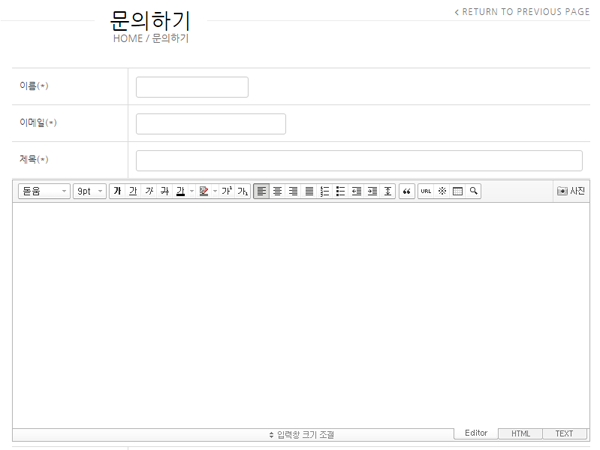Align text left
The image size is (600, 450).
click(x=262, y=191)
